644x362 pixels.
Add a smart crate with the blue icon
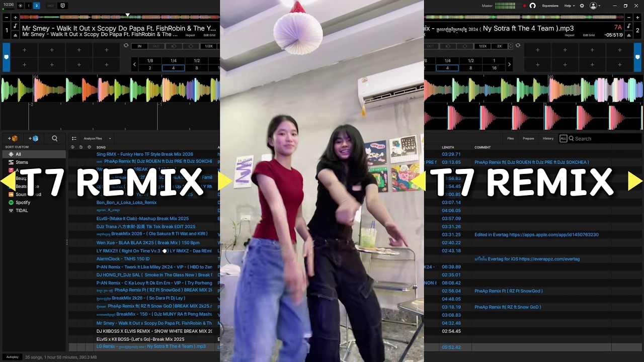34,138
